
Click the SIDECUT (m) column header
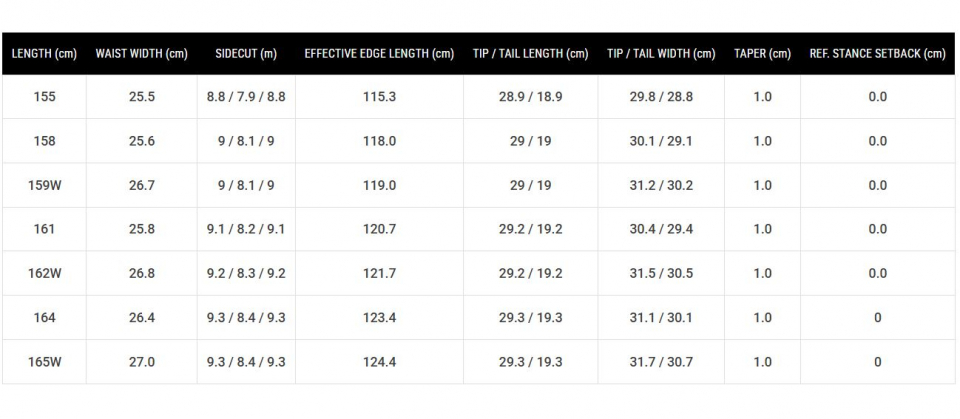coord(246,54)
